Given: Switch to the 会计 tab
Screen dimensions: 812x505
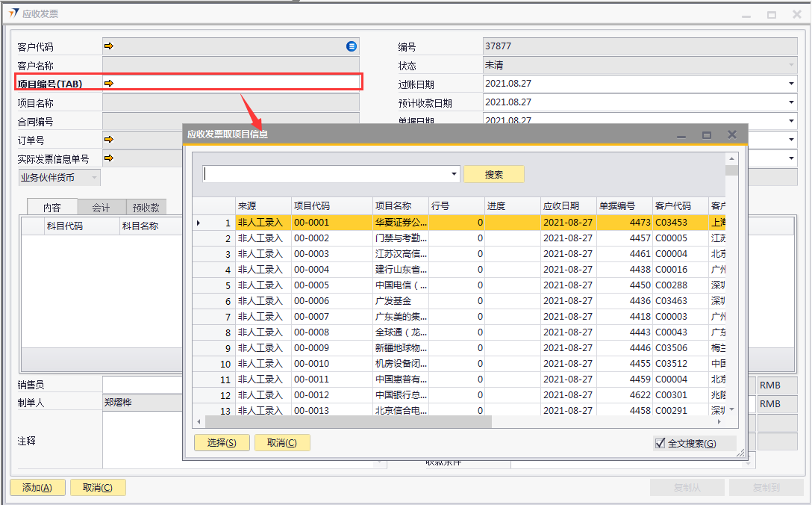Looking at the screenshot, I should pos(101,208).
